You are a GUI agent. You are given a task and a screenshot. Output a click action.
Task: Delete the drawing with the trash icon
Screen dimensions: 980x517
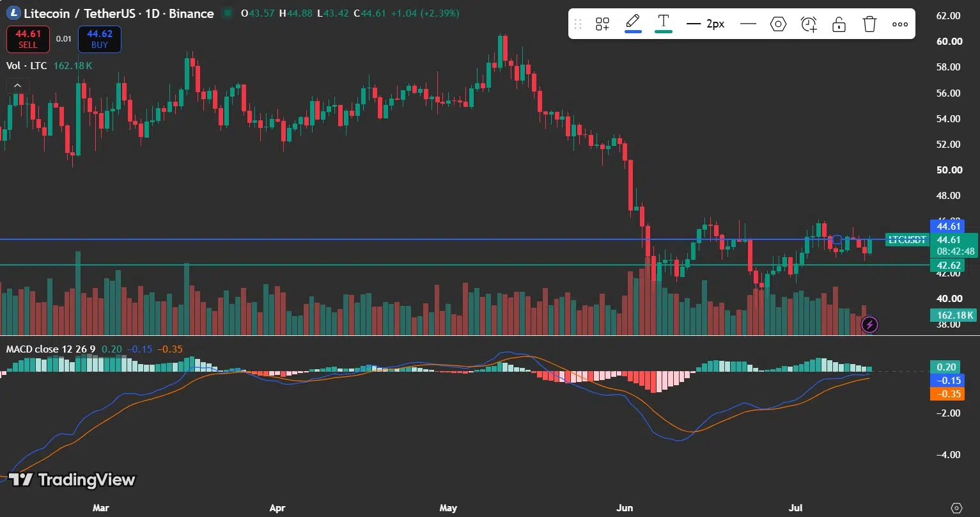tap(869, 24)
